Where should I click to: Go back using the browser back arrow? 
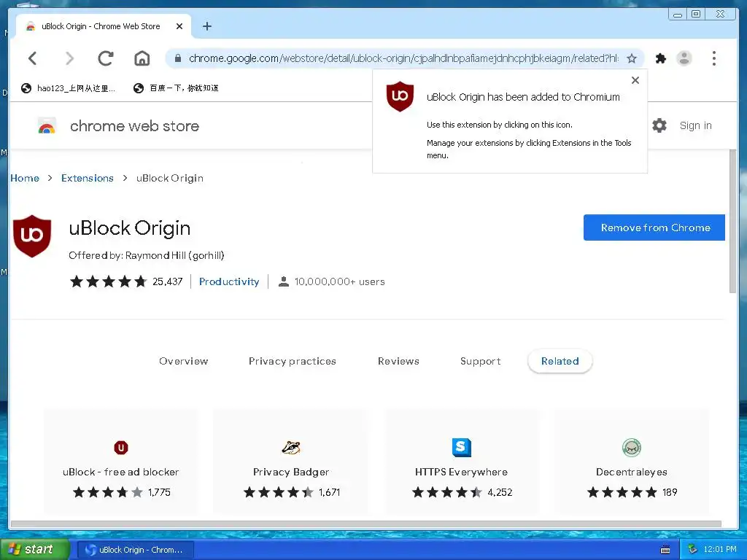pos(32,58)
